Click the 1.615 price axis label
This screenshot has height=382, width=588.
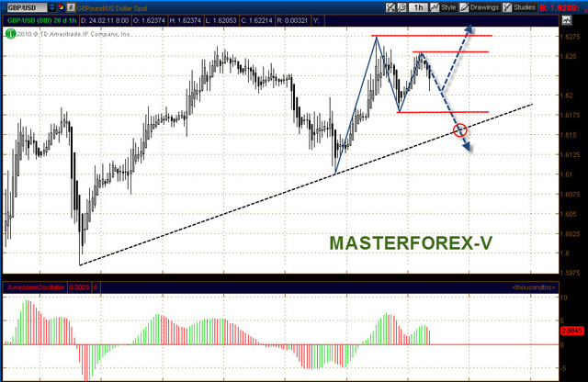pyautogui.click(x=569, y=135)
